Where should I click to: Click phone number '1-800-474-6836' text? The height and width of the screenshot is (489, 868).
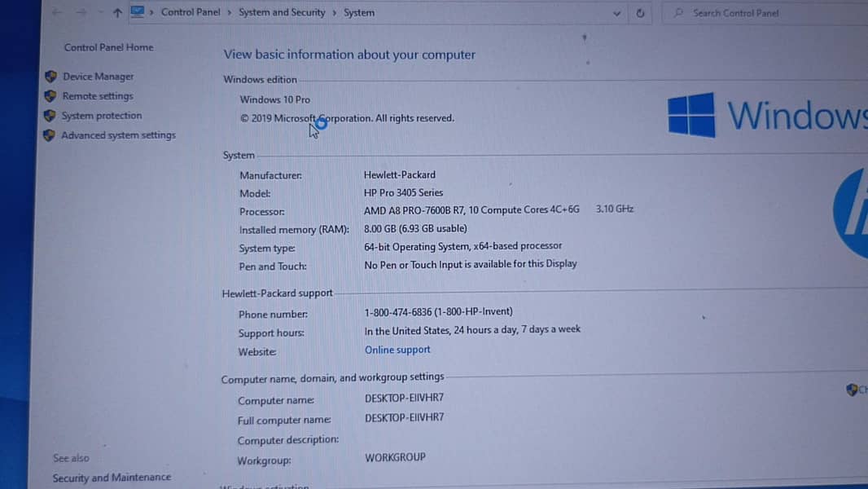(x=438, y=312)
